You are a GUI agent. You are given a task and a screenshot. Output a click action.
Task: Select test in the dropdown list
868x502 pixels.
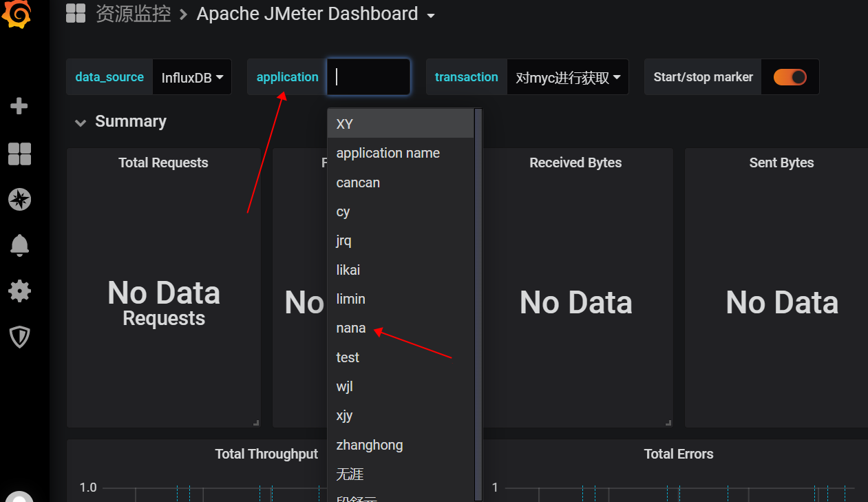401,357
